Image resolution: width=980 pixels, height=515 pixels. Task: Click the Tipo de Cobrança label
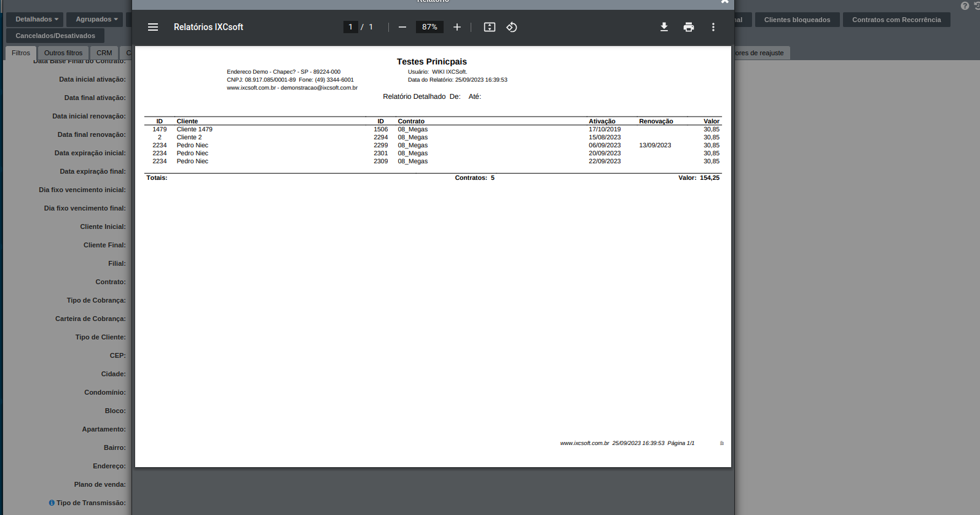96,300
